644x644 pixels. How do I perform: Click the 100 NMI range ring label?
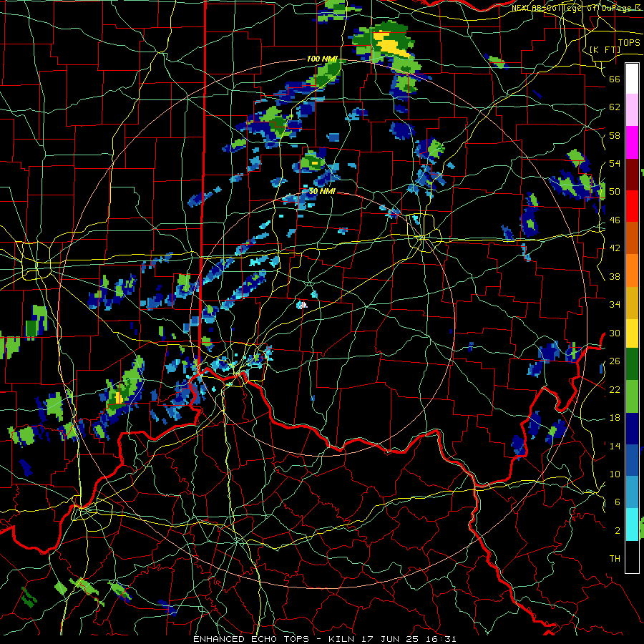pyautogui.click(x=322, y=59)
